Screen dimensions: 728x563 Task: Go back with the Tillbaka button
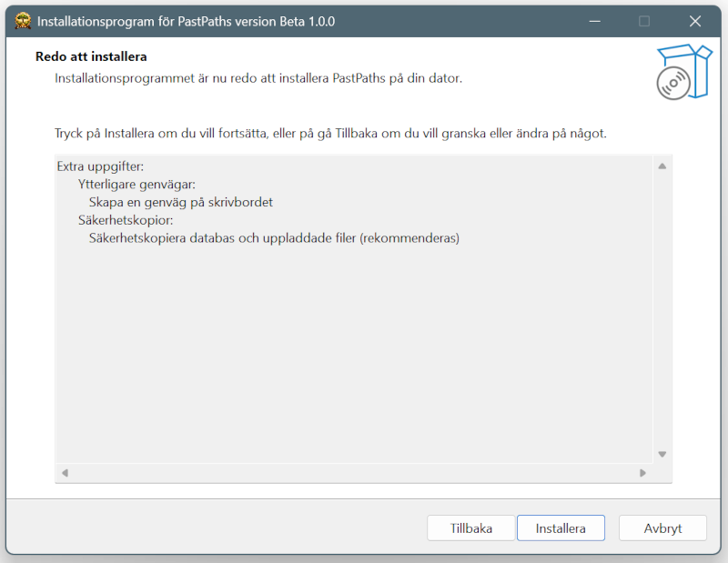click(470, 528)
